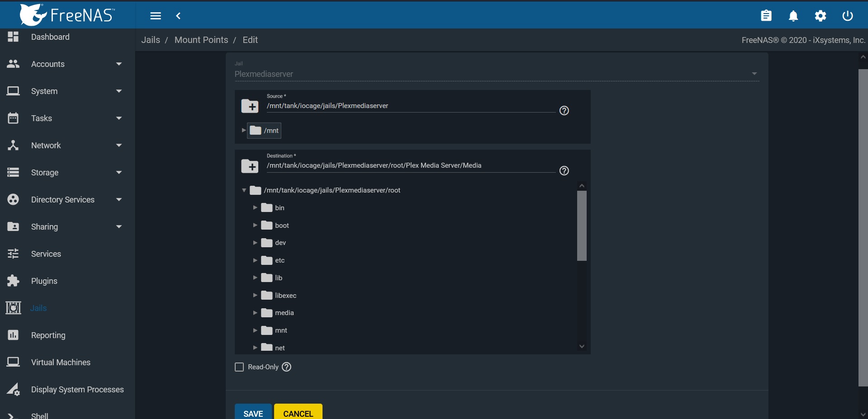Image resolution: width=868 pixels, height=419 pixels.
Task: Click the System laptop icon
Action: coord(13,91)
